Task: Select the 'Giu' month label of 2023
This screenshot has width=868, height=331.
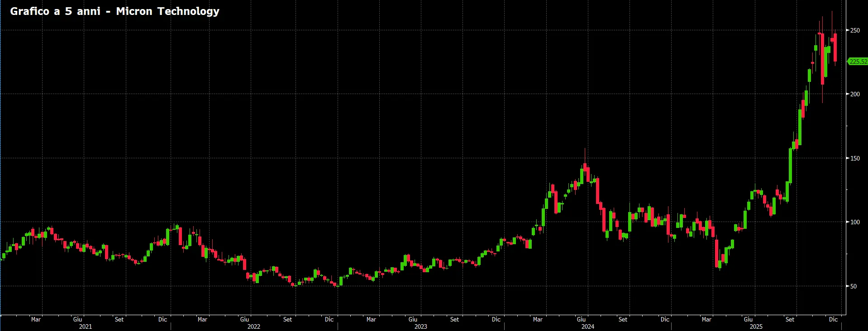Action: click(x=413, y=319)
